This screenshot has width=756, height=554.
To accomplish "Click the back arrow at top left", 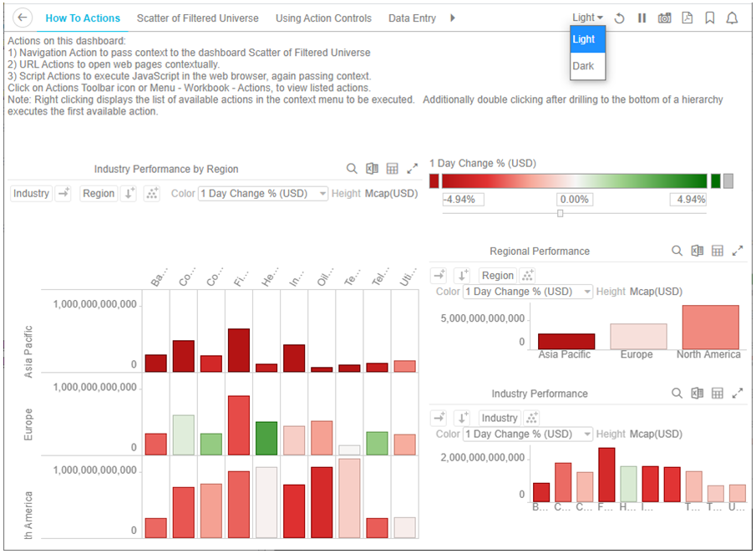I will point(22,17).
